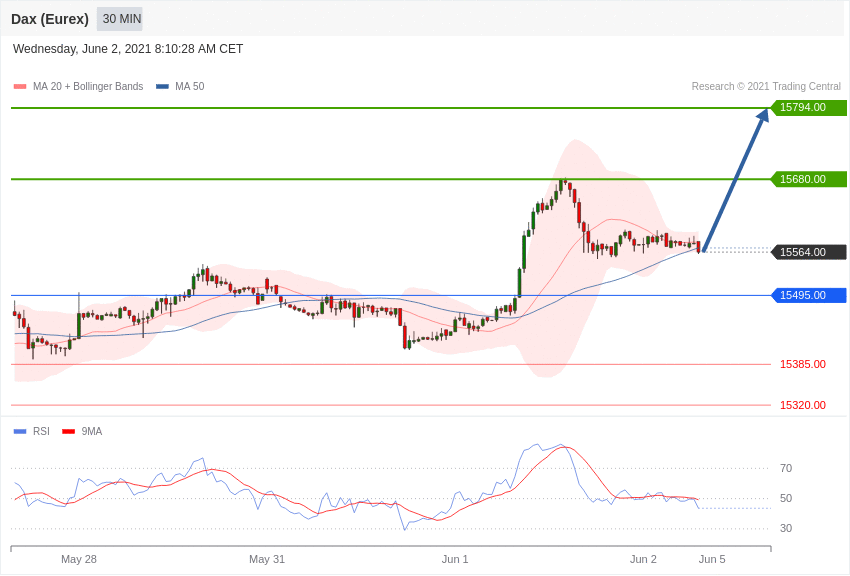Click the Research © 2021 Trading Central credit
The image size is (850, 576).
766,86
